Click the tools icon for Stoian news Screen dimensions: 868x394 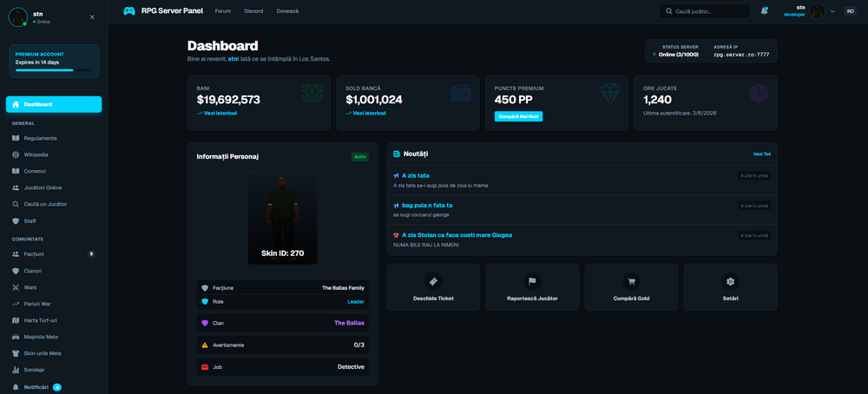[x=396, y=234]
